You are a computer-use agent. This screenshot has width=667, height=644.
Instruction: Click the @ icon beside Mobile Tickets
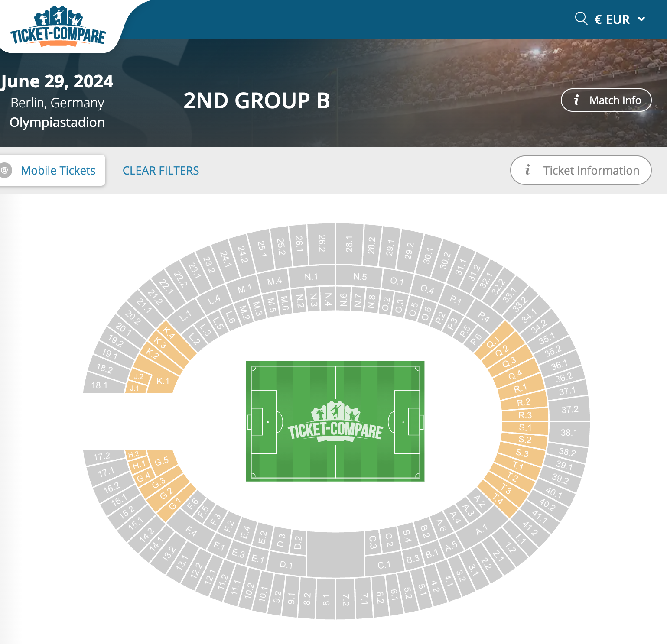pyautogui.click(x=5, y=170)
